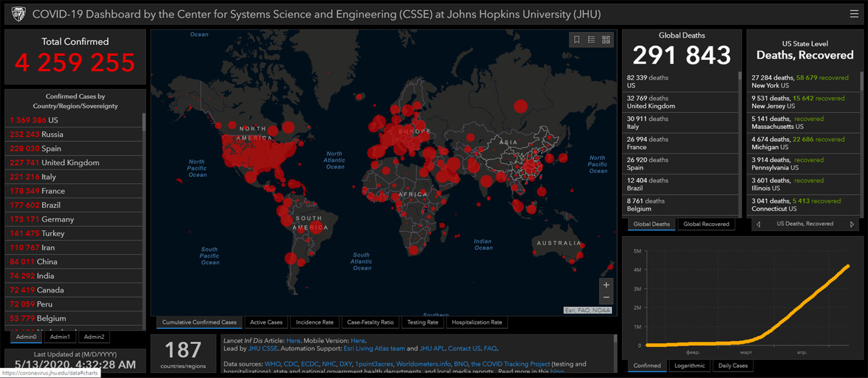Select Michigan US state row

click(x=804, y=143)
